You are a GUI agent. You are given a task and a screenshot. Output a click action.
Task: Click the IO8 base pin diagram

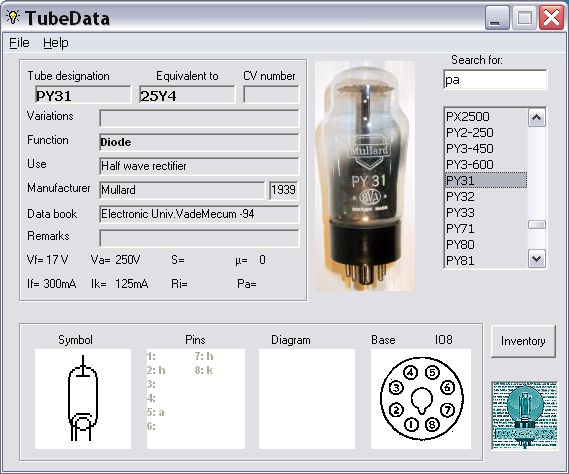point(421,399)
